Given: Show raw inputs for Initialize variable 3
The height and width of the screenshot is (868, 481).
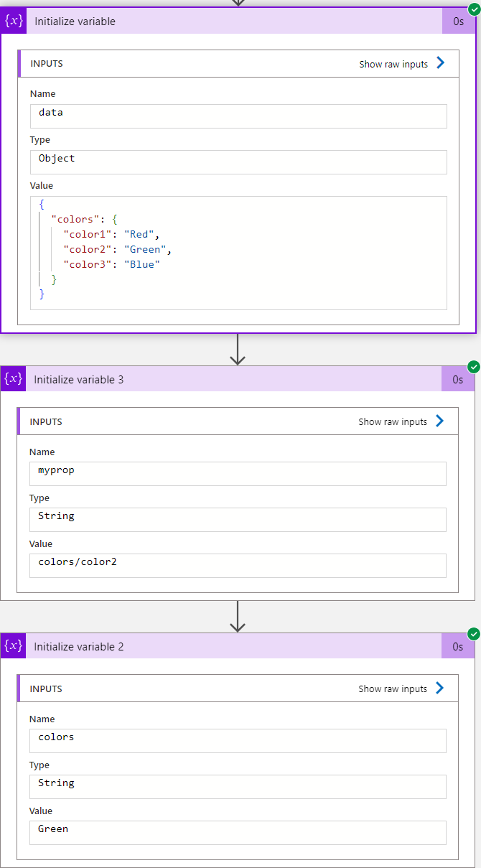Looking at the screenshot, I should 401,421.
